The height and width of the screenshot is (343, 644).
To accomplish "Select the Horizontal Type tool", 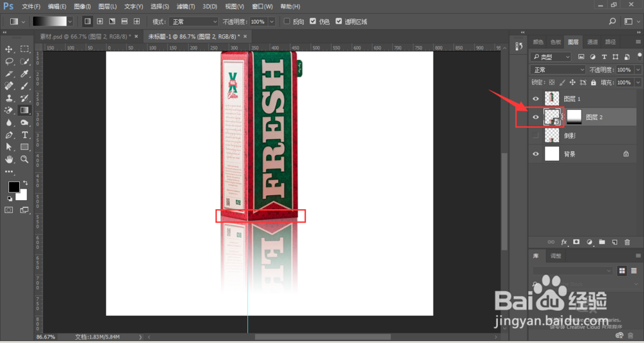I will 24,135.
